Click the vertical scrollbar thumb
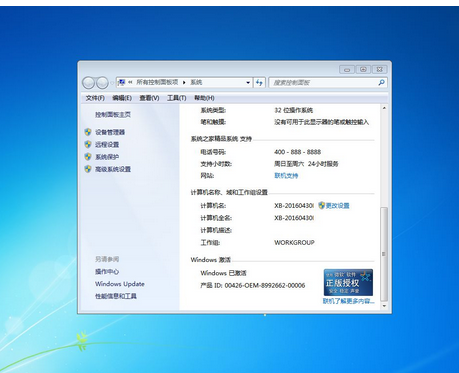Screen dimensions: 459x373 point(384,254)
